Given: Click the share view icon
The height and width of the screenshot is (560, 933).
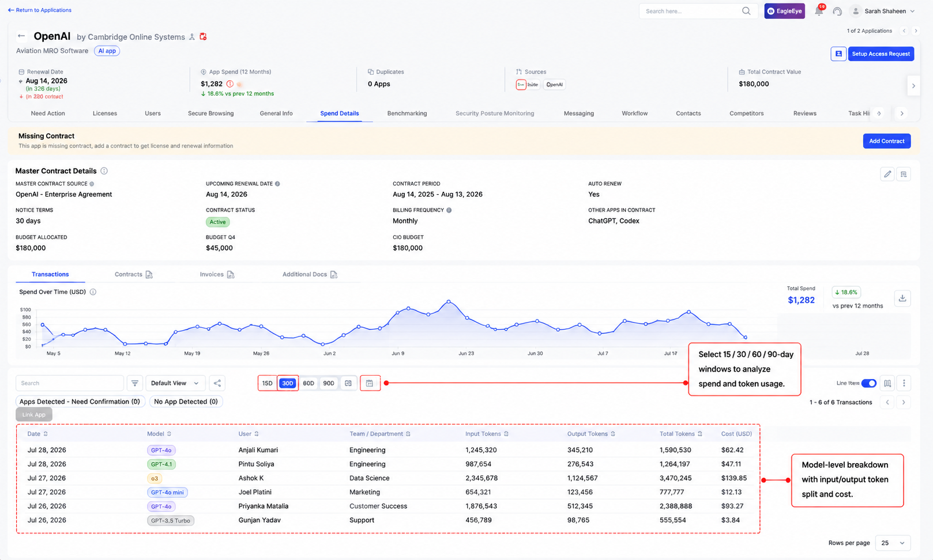Looking at the screenshot, I should [217, 383].
